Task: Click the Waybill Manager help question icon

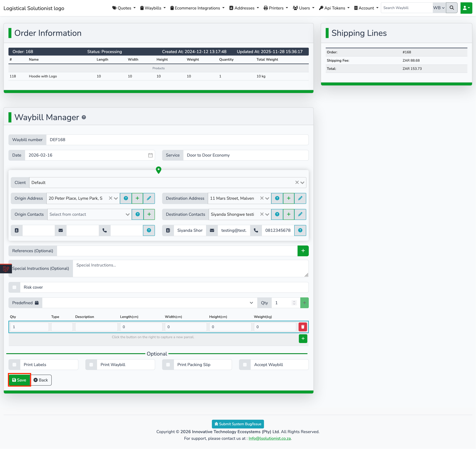Action: [84, 117]
